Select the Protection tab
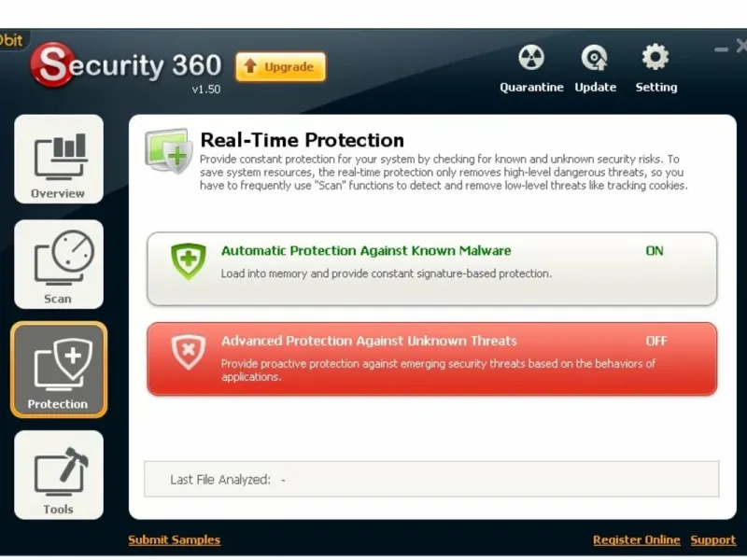This screenshot has width=747, height=560. click(x=58, y=371)
